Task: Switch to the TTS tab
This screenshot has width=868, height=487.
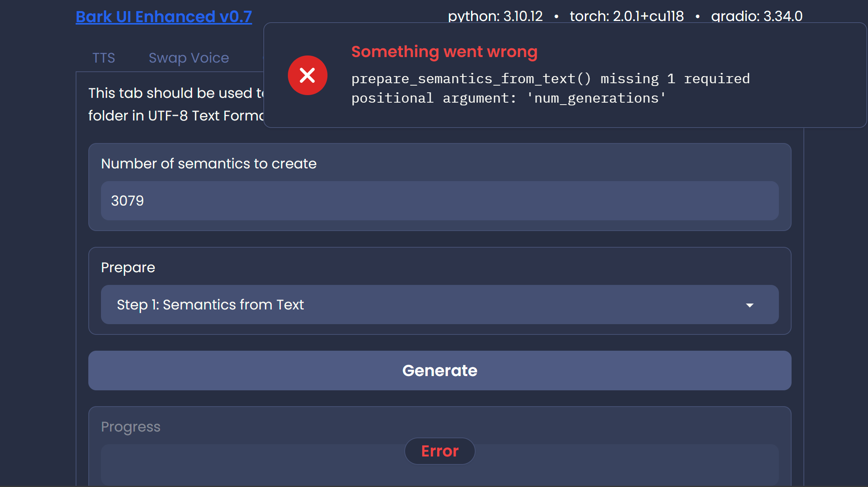Action: (103, 58)
